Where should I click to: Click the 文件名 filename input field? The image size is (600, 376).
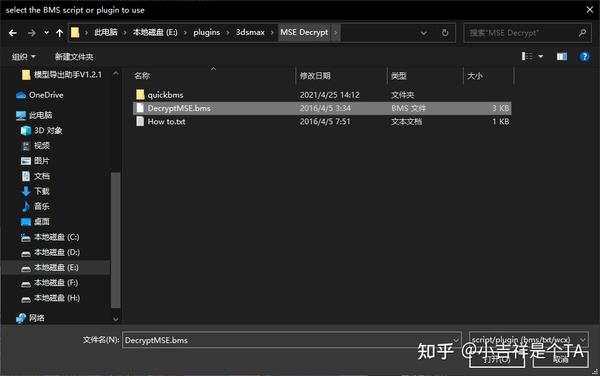click(x=291, y=340)
